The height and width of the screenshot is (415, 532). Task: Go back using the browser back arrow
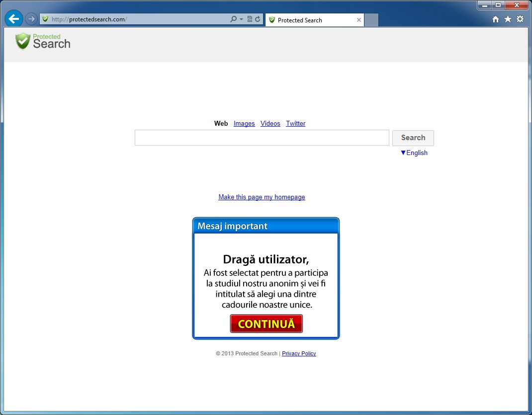[13, 19]
